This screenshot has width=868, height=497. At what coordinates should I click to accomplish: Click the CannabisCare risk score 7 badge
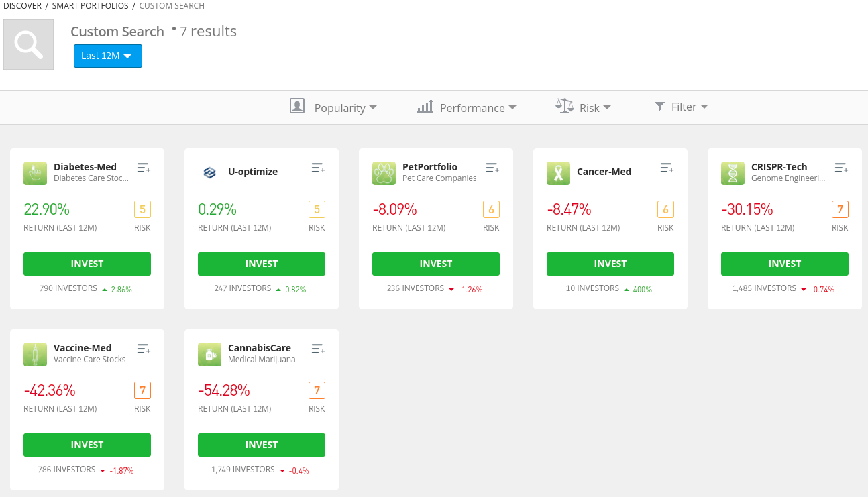click(317, 390)
